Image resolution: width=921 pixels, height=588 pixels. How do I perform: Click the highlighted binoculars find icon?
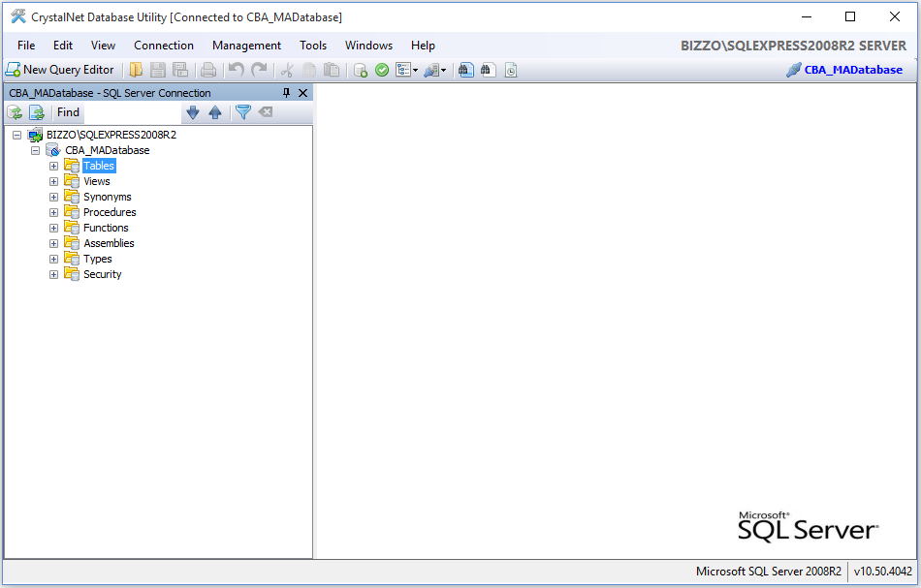(x=466, y=70)
